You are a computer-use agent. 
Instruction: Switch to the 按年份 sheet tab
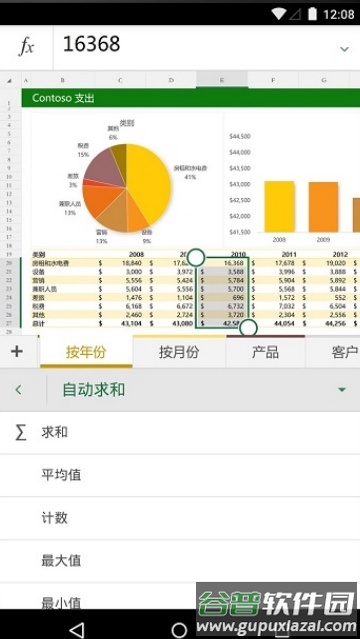pyautogui.click(x=86, y=352)
